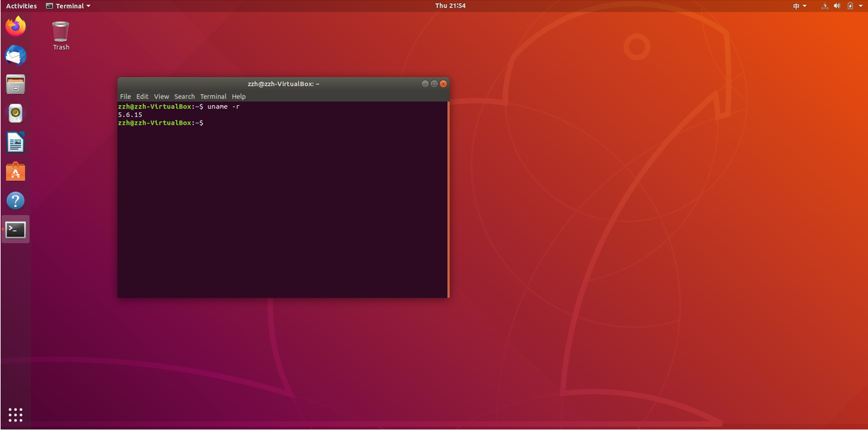Click the Chinese input method indicator
The width and height of the screenshot is (868, 430).
(x=795, y=5)
